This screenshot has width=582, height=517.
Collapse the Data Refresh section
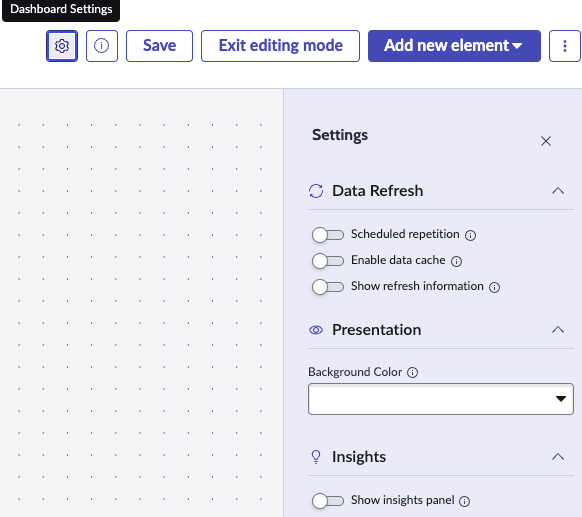tap(558, 191)
